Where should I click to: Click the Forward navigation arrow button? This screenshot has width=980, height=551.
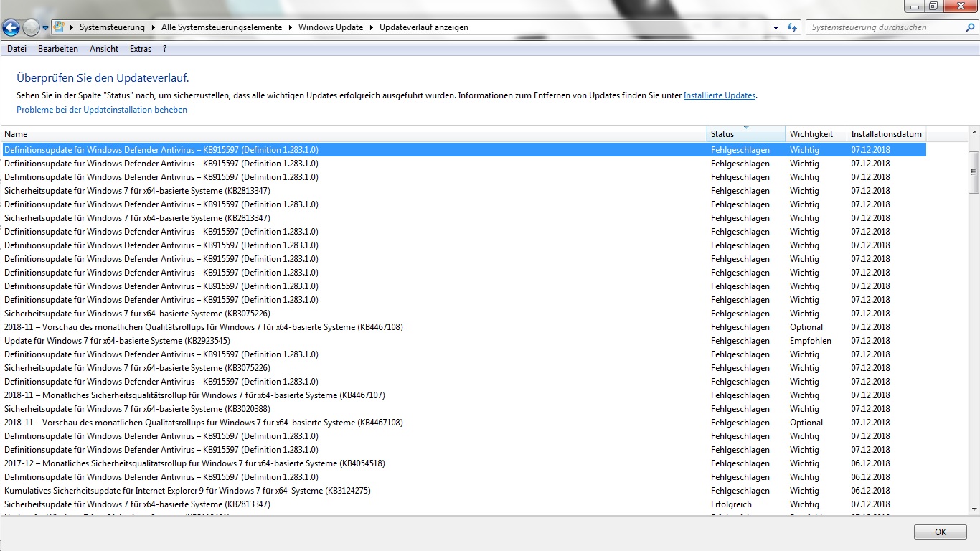pyautogui.click(x=31, y=28)
